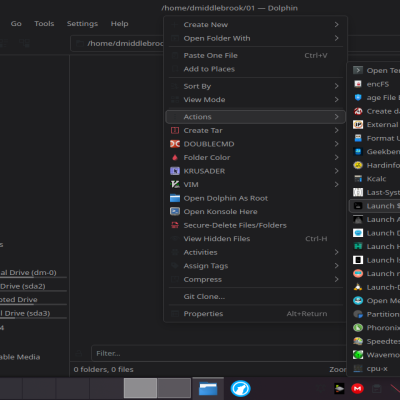Click the Launch H… green icon entry
The height and width of the screenshot is (400, 400).
click(375, 246)
